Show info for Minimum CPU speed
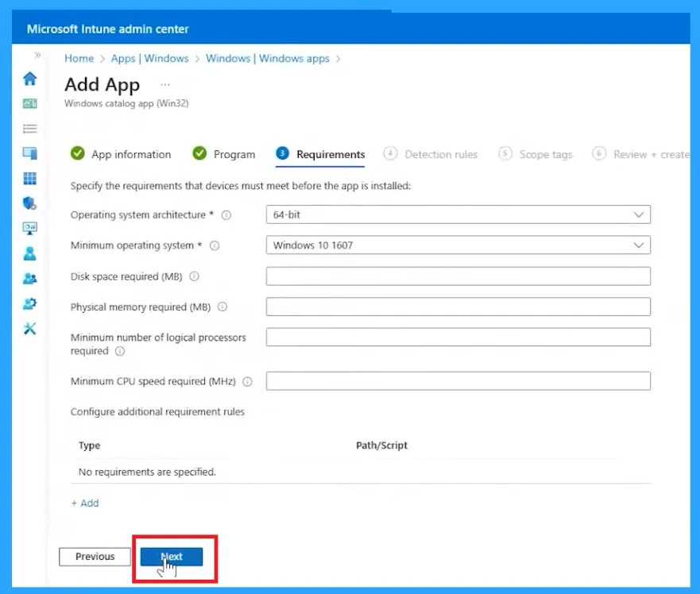700x594 pixels. (247, 381)
